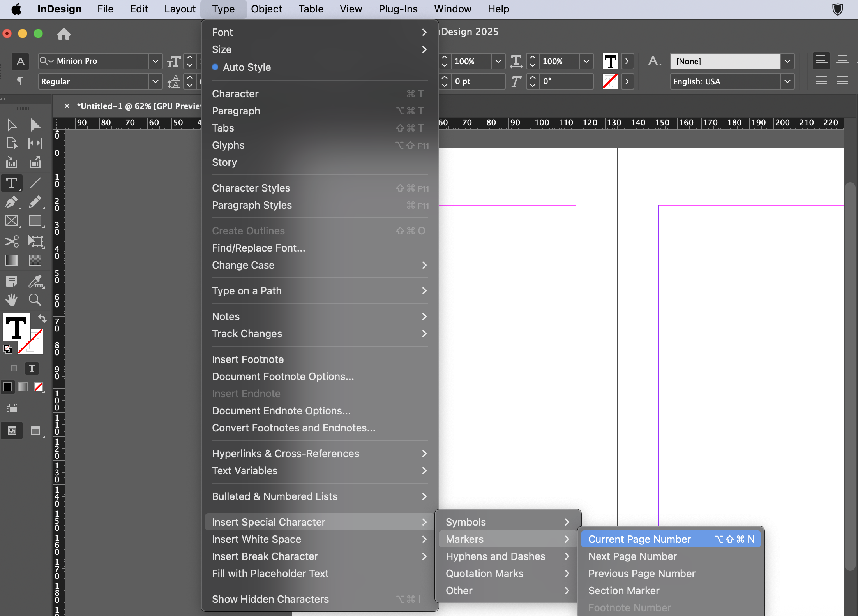Click control bar fill T swatch
This screenshot has height=616, width=858.
coord(611,61)
